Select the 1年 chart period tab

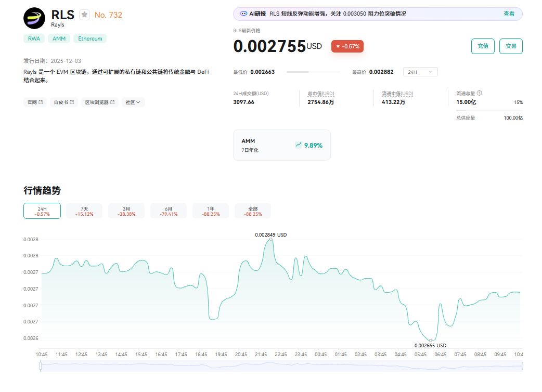pos(211,211)
